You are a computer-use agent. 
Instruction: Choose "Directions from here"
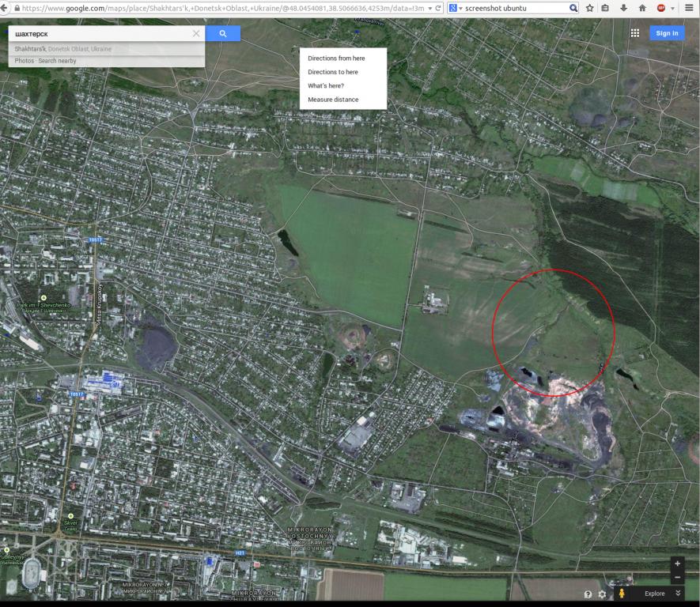(336, 58)
